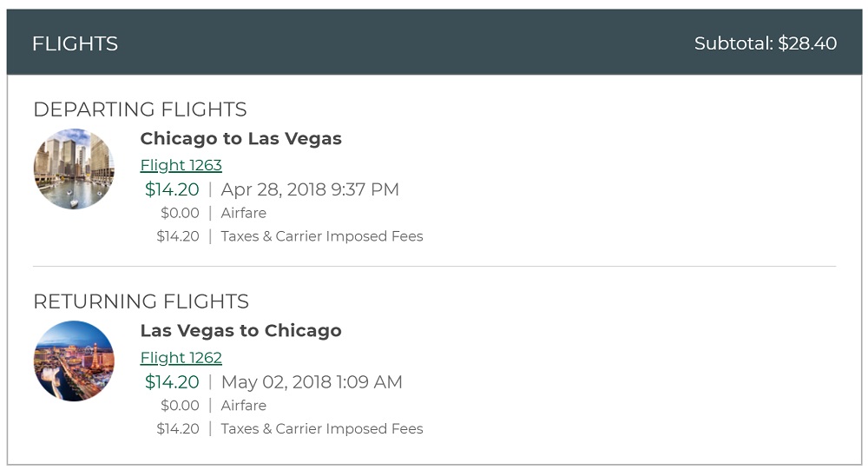The image size is (868, 470).
Task: Click the Chicago skyline thumbnail
Action: [x=74, y=169]
